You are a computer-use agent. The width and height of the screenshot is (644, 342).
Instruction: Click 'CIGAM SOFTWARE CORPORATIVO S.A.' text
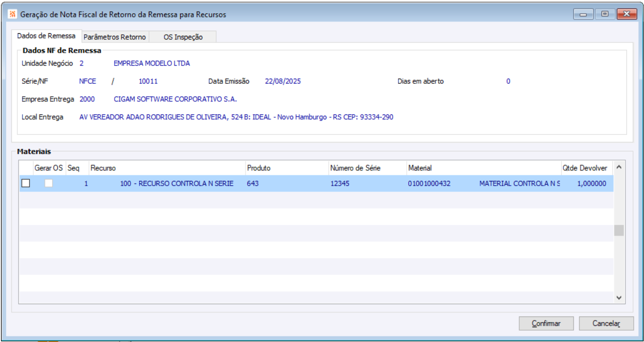[x=175, y=99]
